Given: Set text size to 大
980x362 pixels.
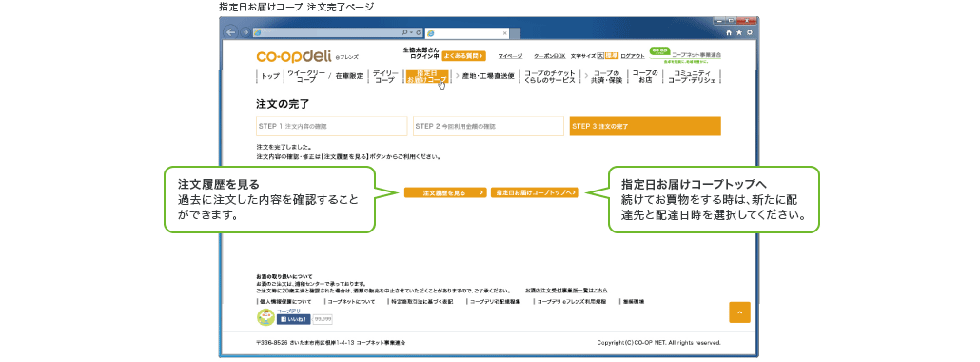Looking at the screenshot, I should [x=600, y=56].
